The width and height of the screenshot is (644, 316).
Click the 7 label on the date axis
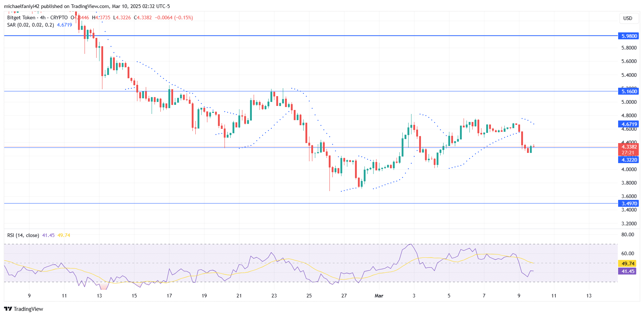tap(484, 296)
